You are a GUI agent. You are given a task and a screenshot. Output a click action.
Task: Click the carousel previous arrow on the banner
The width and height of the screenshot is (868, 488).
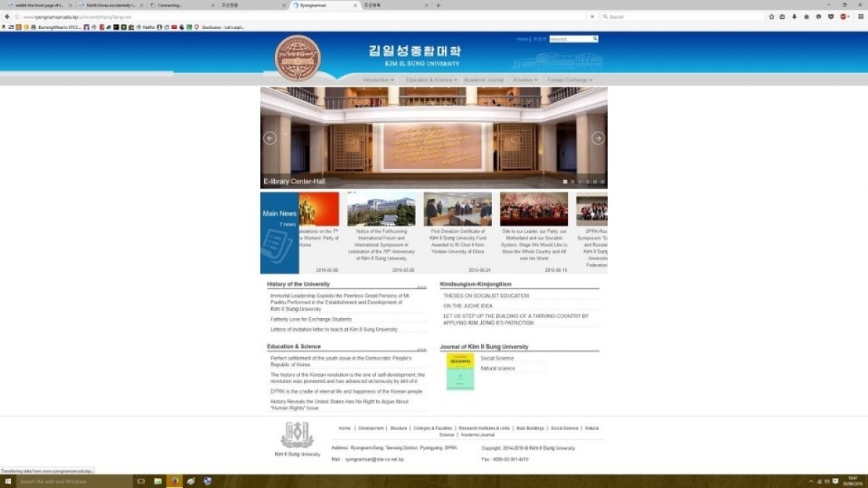(268, 137)
